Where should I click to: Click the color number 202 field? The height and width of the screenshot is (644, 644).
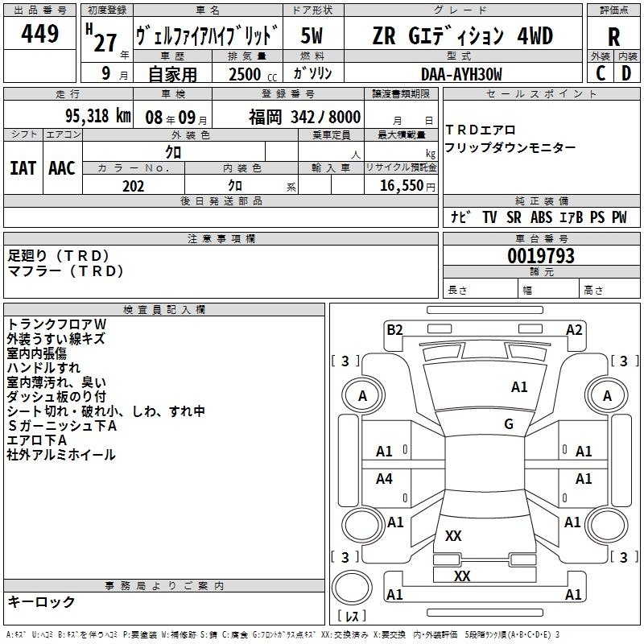coord(134,186)
